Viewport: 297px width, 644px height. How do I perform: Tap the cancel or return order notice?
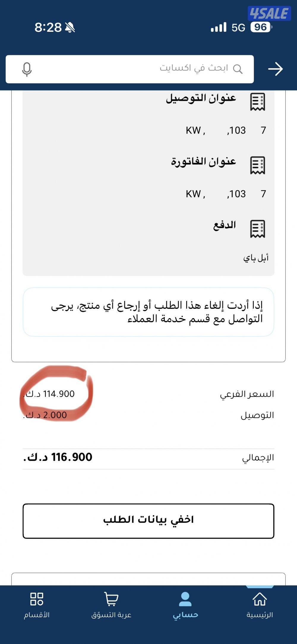pyautogui.click(x=148, y=312)
